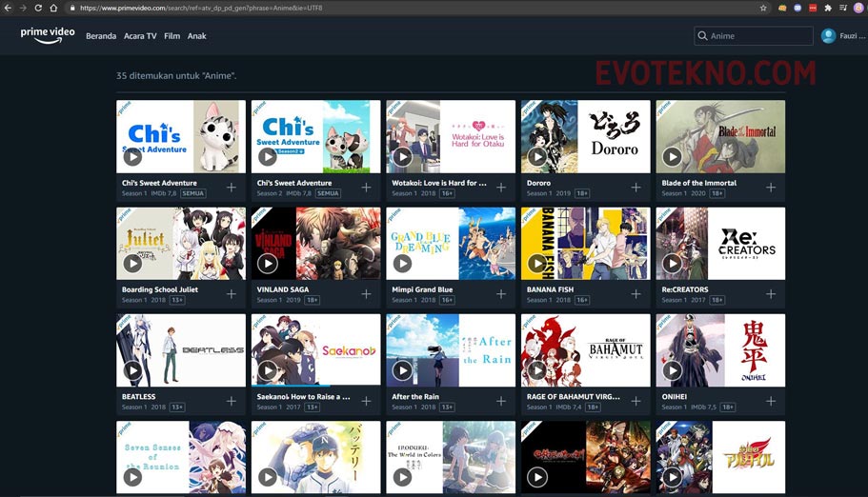868x497 pixels.
Task: Add ONIHEI to watchlist
Action: click(x=771, y=401)
